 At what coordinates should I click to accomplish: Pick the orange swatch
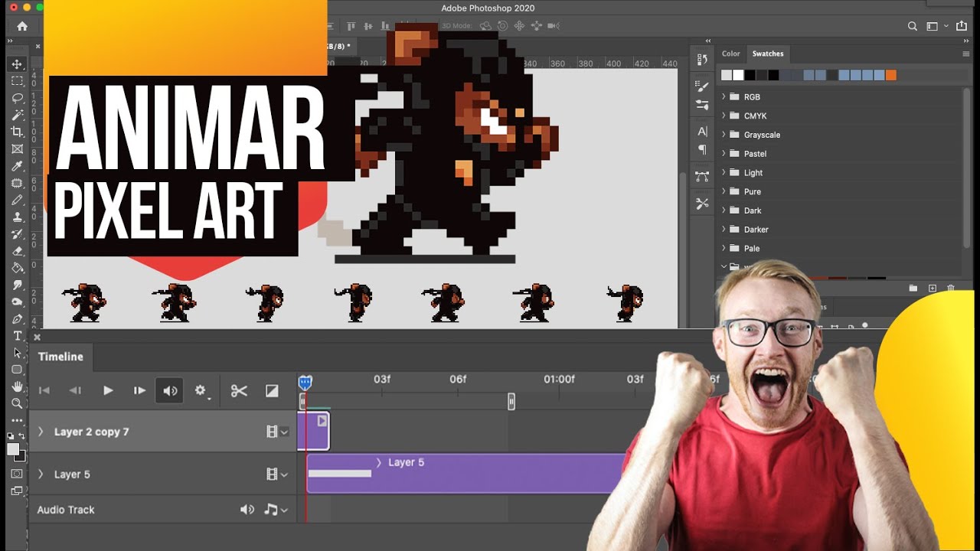click(890, 75)
